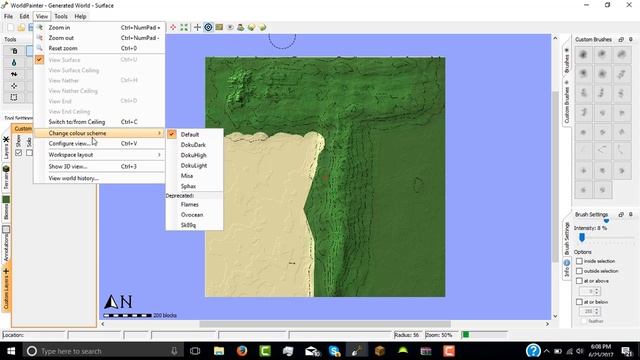Adjust the at or below value spinner
Screen dimensions: 640x360
click(597, 311)
